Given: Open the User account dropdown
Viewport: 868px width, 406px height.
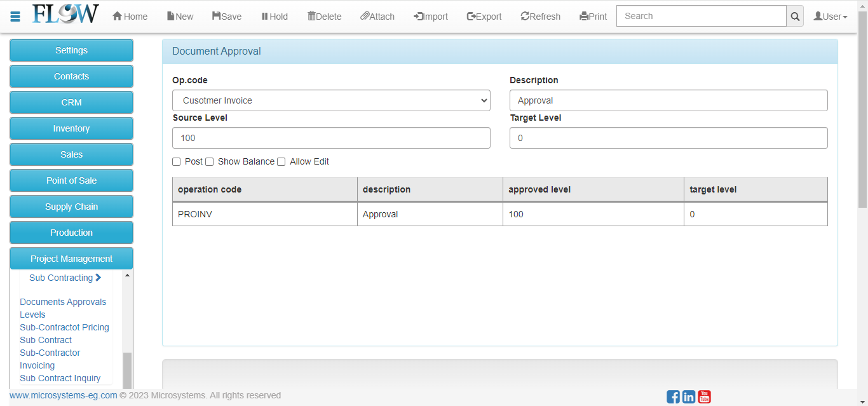Looking at the screenshot, I should pos(831,17).
